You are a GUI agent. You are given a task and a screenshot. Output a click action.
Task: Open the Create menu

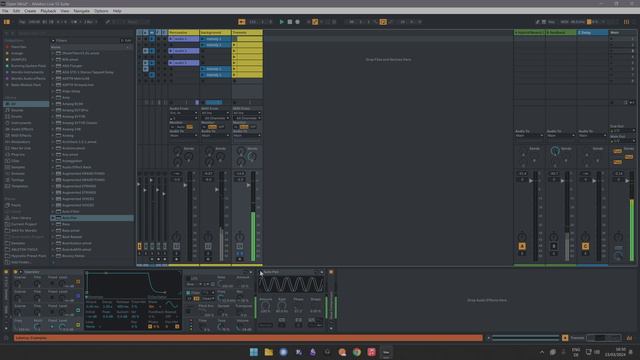pos(30,11)
